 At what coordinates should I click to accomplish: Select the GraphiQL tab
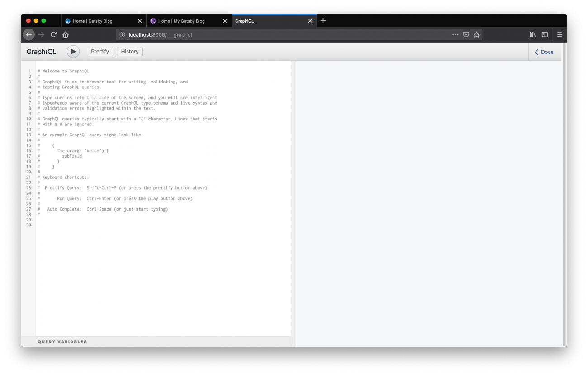[274, 21]
